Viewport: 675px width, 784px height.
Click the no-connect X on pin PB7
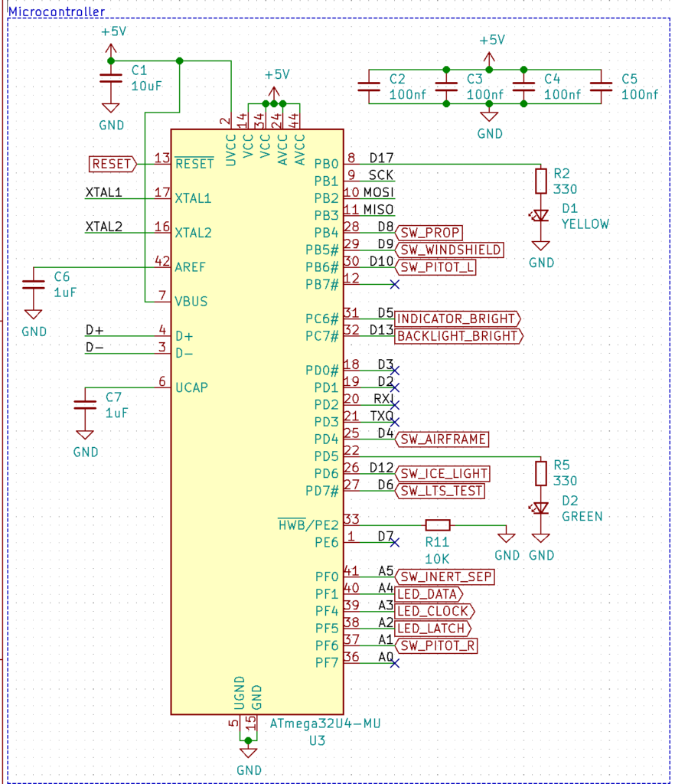(x=395, y=284)
